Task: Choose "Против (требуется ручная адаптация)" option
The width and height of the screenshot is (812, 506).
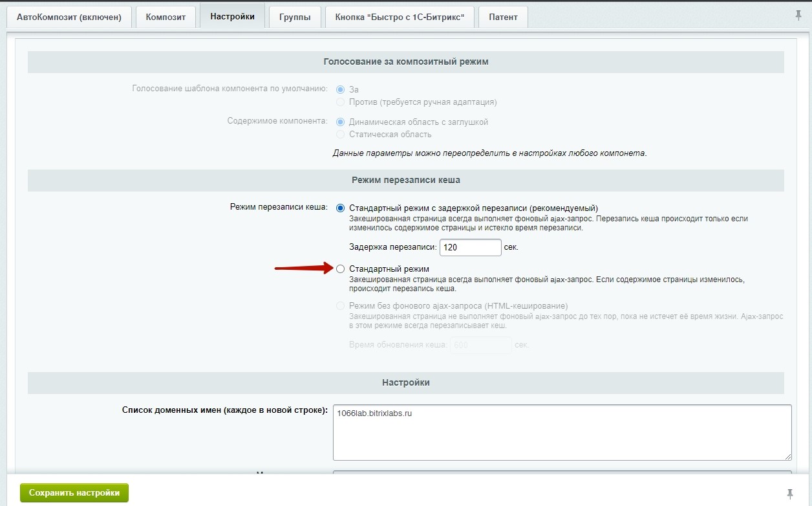Action: click(341, 102)
